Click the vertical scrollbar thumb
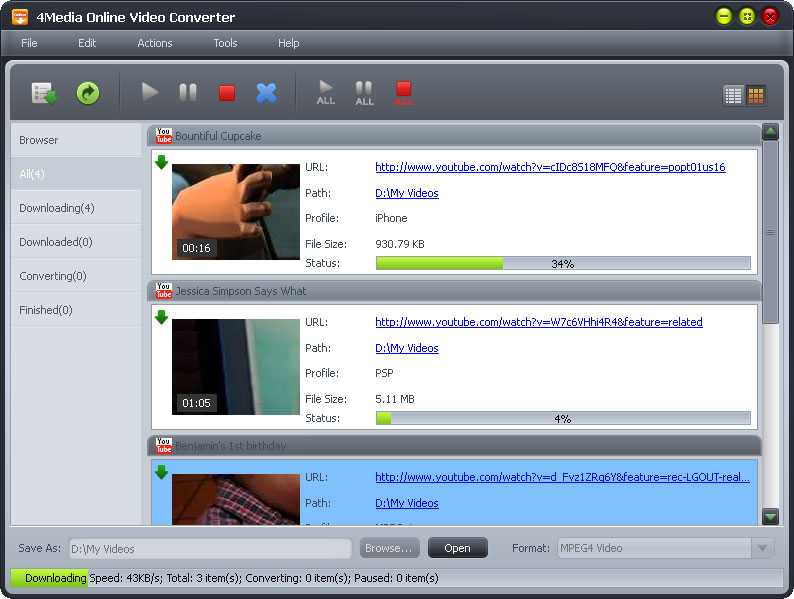The height and width of the screenshot is (599, 794). pos(771,232)
